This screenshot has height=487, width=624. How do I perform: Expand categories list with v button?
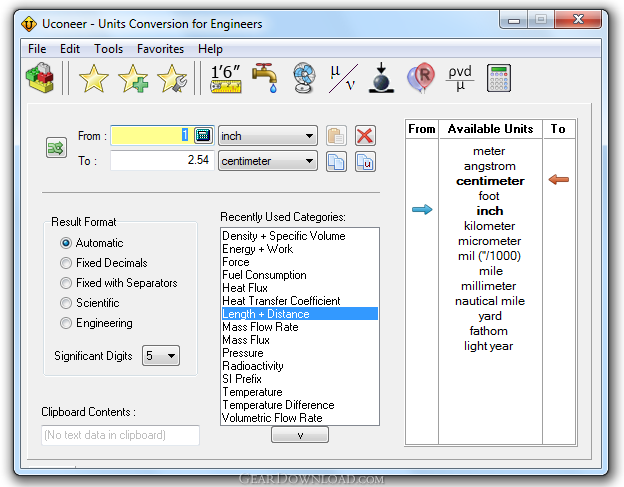(x=300, y=435)
